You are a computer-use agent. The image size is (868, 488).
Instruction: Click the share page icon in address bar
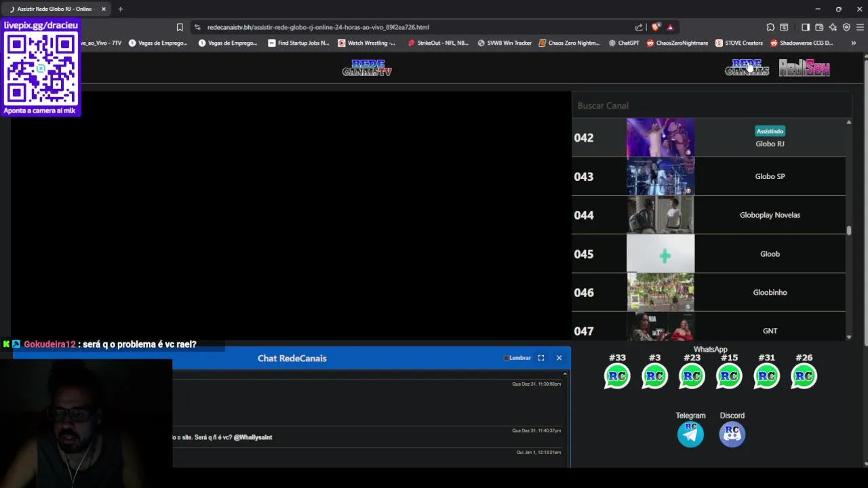tap(639, 27)
